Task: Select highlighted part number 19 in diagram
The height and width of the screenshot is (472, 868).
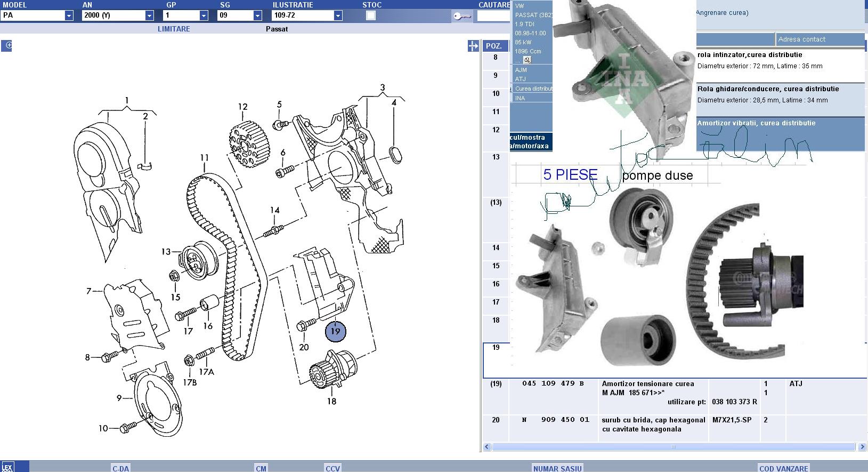Action: pyautogui.click(x=335, y=331)
